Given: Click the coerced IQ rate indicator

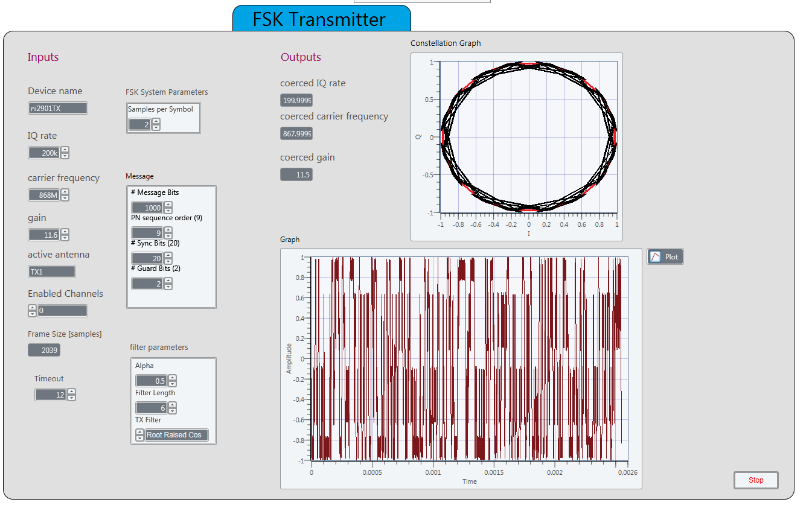Looking at the screenshot, I should click(296, 100).
